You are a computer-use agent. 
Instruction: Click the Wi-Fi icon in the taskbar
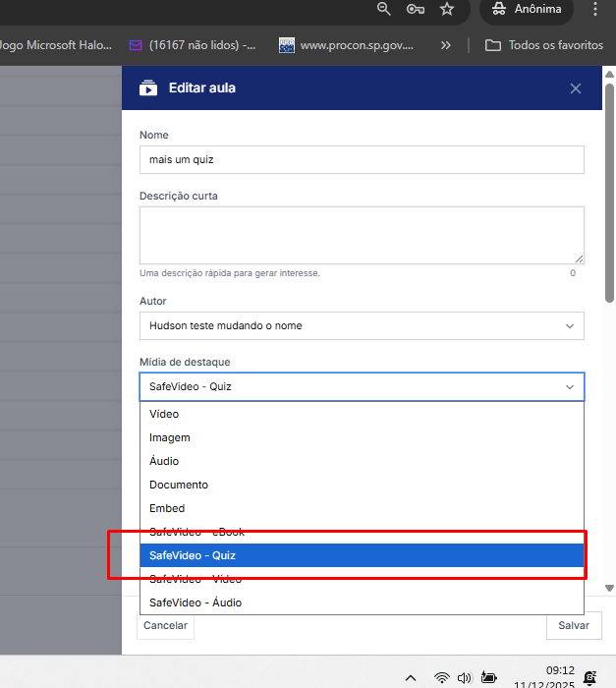442,677
